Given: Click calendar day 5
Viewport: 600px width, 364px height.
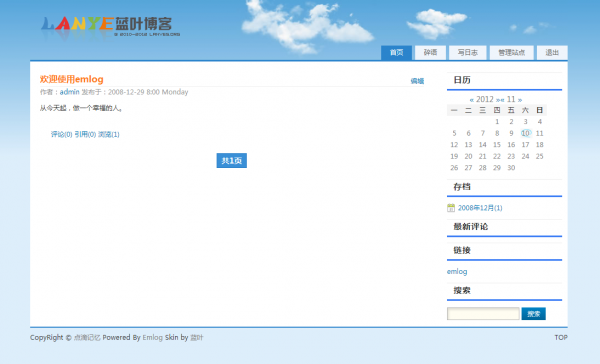Looking at the screenshot, I should pos(454,133).
